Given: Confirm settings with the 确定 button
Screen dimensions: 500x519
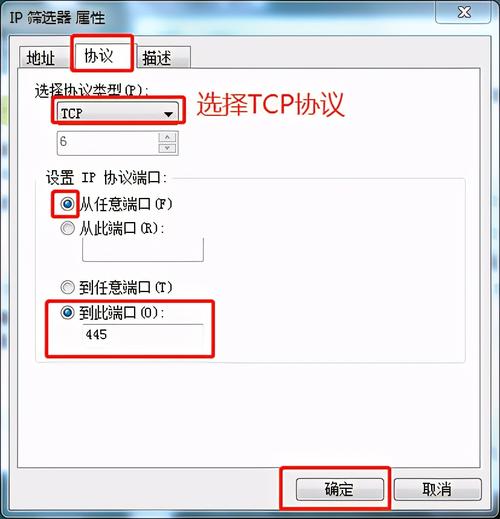Looking at the screenshot, I should [x=340, y=489].
